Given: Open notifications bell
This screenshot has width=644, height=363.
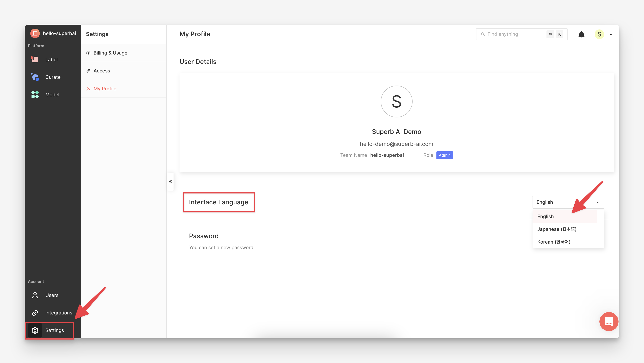Looking at the screenshot, I should [582, 34].
